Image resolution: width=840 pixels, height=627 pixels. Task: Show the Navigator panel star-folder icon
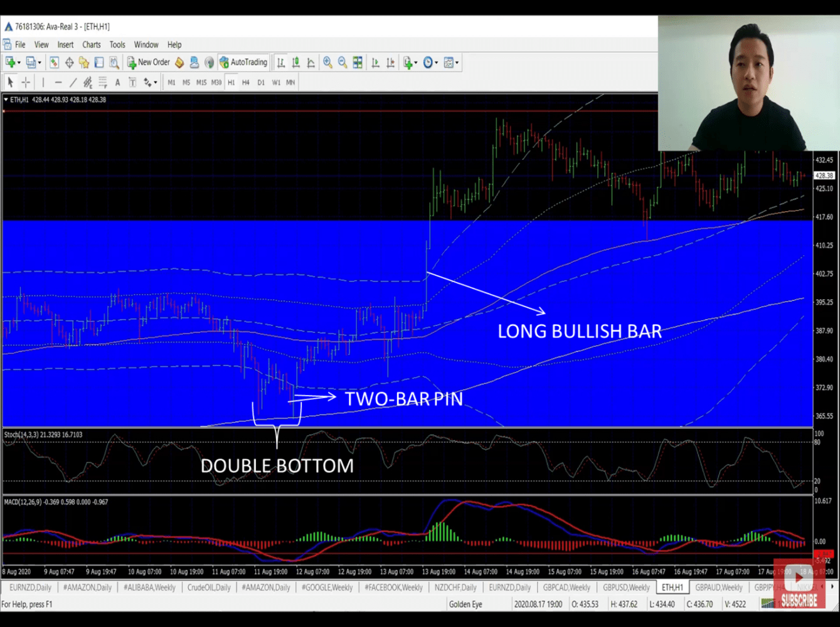pyautogui.click(x=84, y=63)
